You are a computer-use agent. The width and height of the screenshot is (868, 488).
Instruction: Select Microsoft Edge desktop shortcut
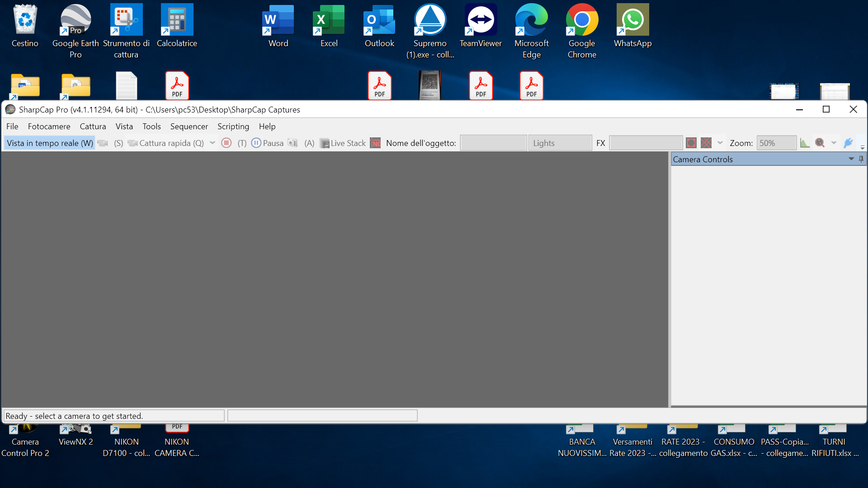(x=531, y=31)
